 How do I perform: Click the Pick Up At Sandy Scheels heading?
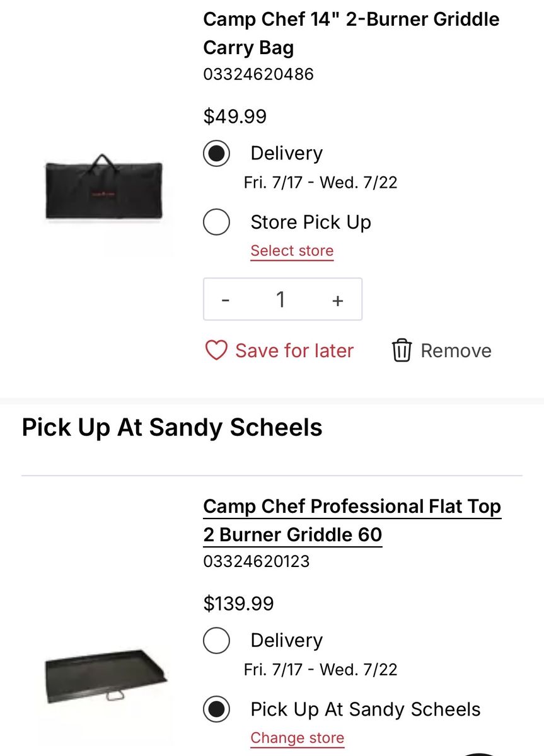click(172, 427)
